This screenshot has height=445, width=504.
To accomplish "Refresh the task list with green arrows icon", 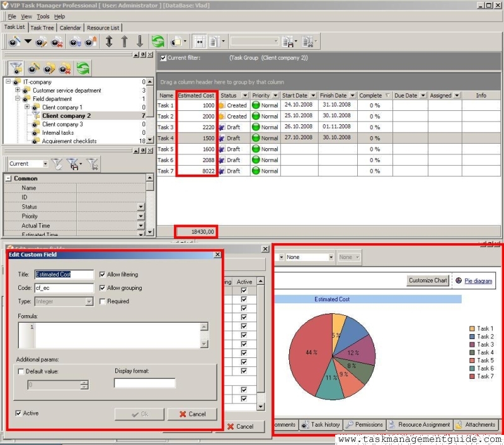I will [x=158, y=42].
